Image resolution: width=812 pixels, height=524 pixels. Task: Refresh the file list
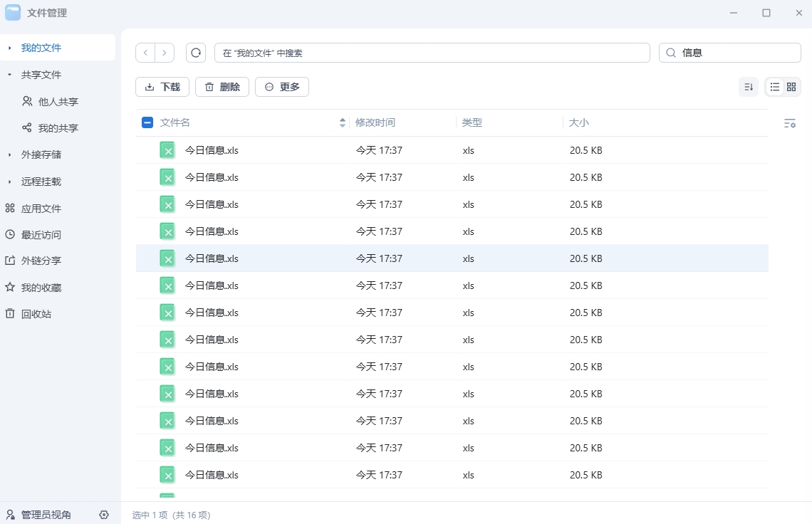pyautogui.click(x=196, y=53)
